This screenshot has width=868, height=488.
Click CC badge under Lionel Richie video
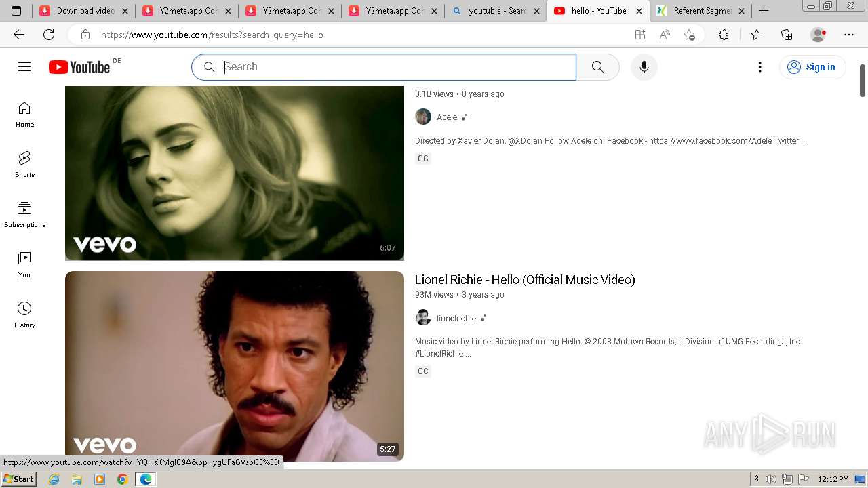(x=423, y=371)
